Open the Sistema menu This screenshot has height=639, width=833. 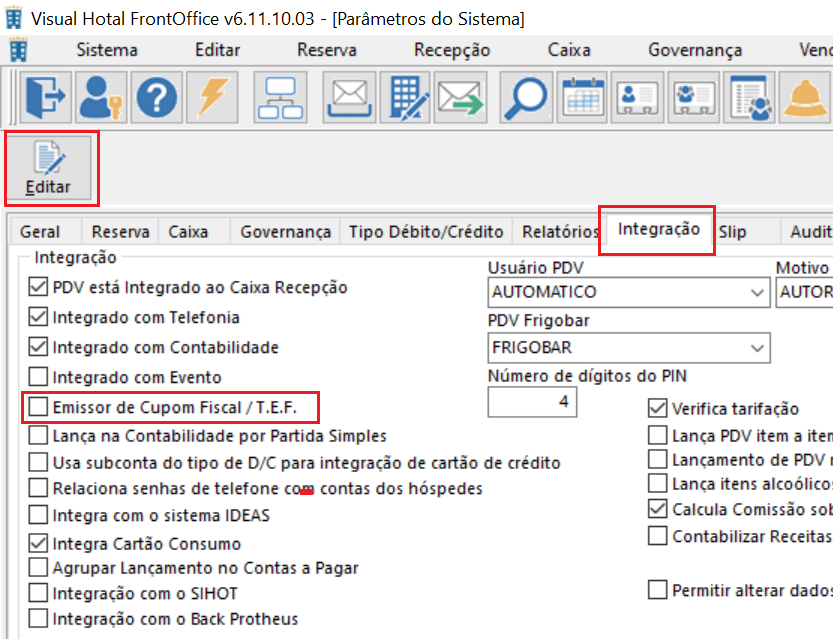coord(107,50)
